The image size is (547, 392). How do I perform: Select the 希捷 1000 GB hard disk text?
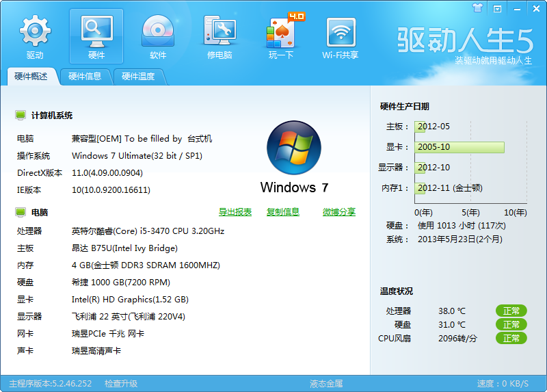click(121, 283)
